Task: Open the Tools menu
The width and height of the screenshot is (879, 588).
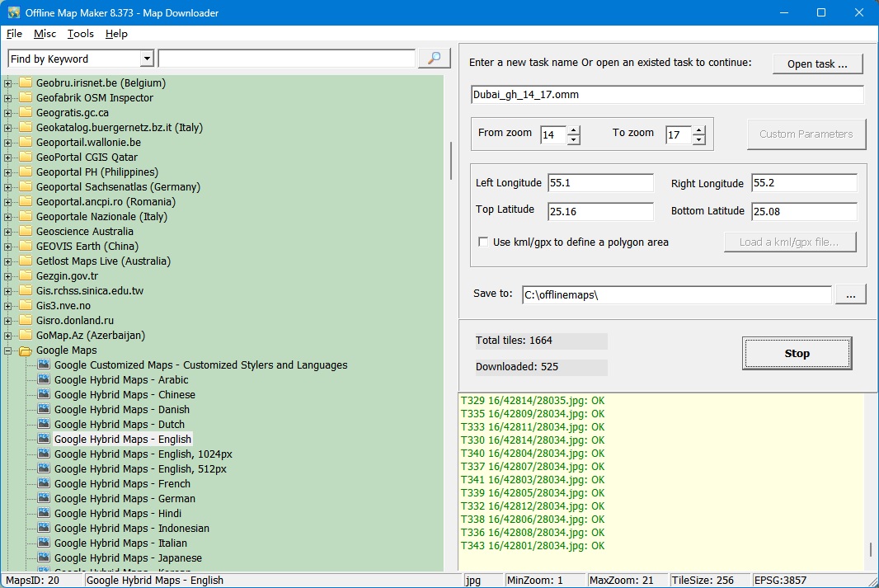Action: [81, 34]
